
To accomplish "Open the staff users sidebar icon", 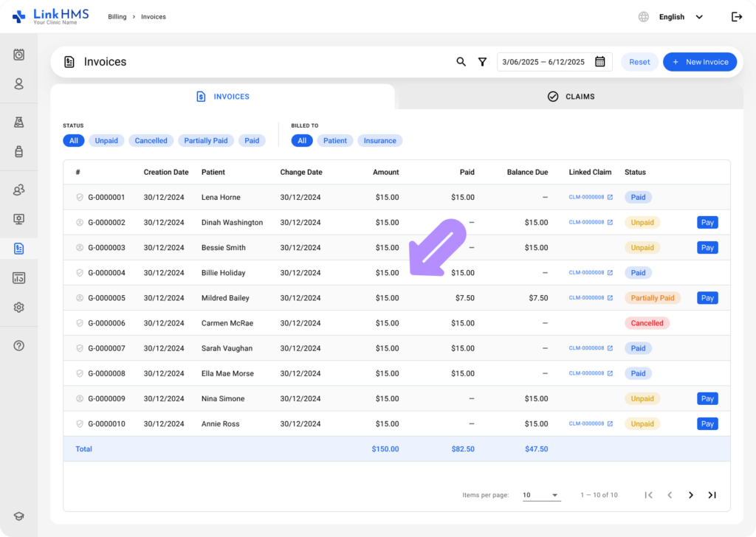I will [18, 190].
